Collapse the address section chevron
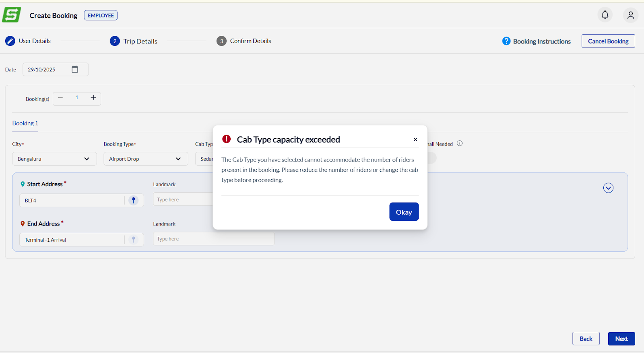This screenshot has width=644, height=353. coord(608,188)
